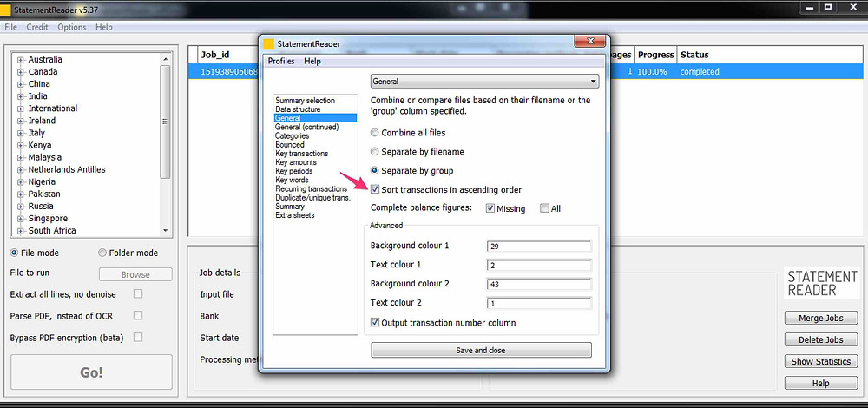This screenshot has height=408, width=868.
Task: Click the Show Statistics button
Action: coord(821,361)
